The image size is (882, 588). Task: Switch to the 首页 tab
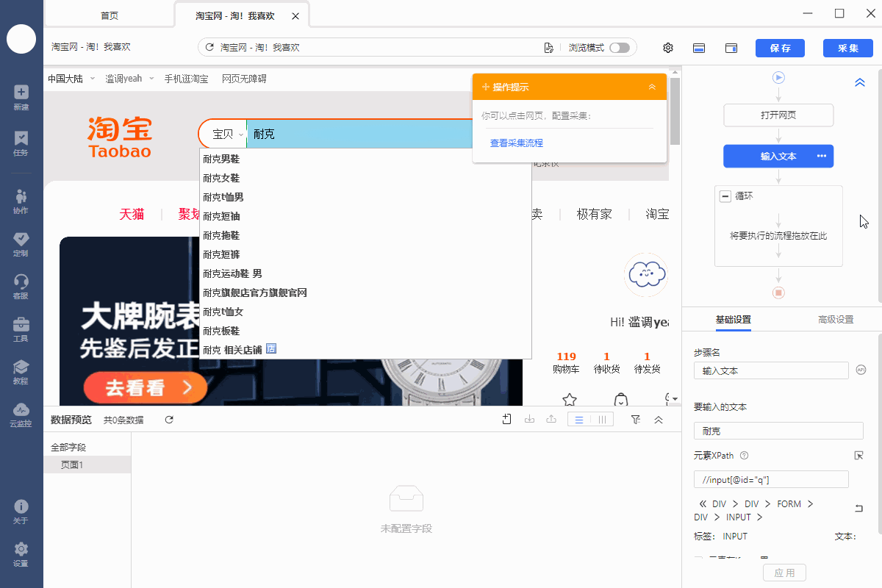coord(110,15)
